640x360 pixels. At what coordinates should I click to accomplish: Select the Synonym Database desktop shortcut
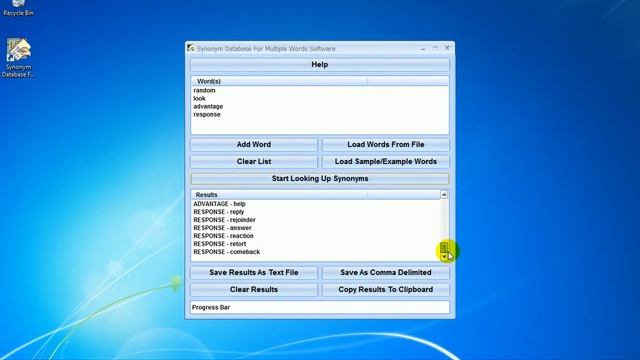[x=18, y=58]
